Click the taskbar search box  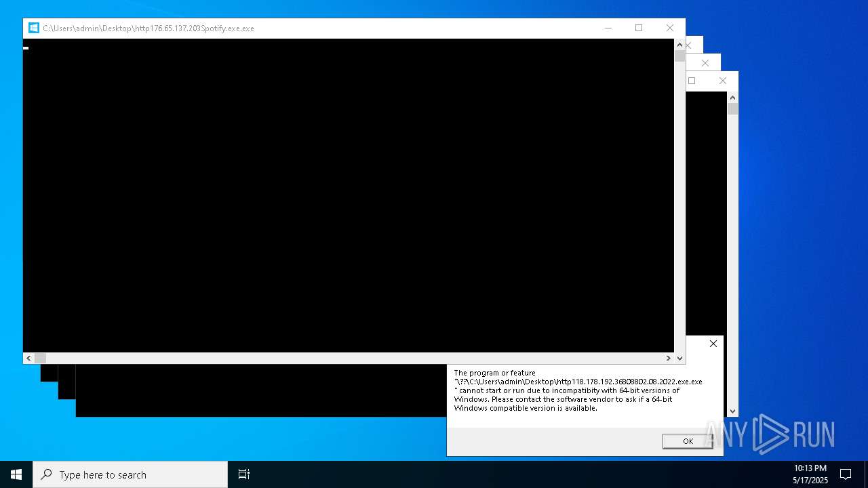point(130,474)
